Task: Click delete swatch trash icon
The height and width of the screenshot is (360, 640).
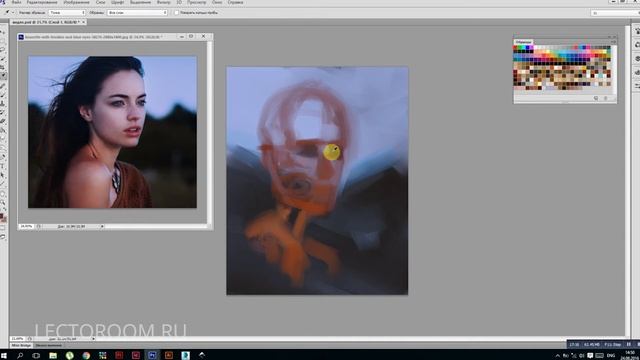Action: [606, 98]
